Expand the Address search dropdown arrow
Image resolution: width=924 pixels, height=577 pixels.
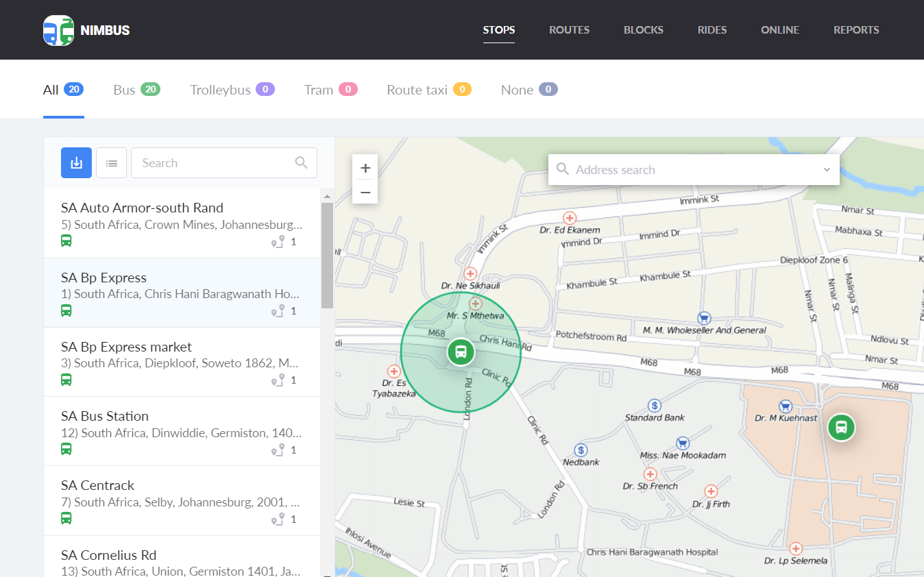click(x=827, y=170)
